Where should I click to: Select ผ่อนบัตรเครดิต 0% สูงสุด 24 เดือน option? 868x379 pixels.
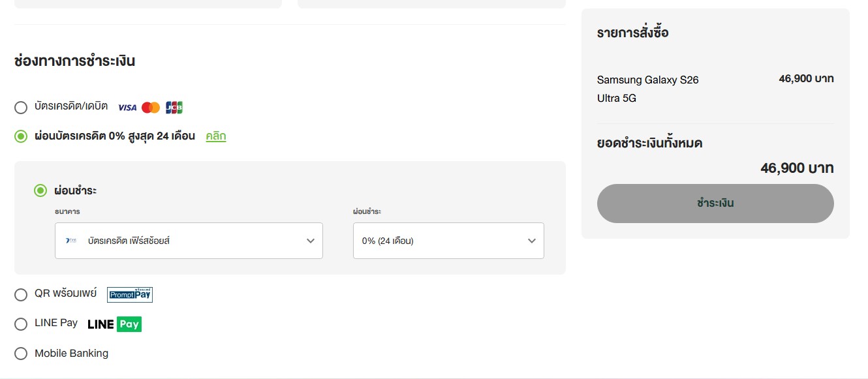(x=21, y=136)
